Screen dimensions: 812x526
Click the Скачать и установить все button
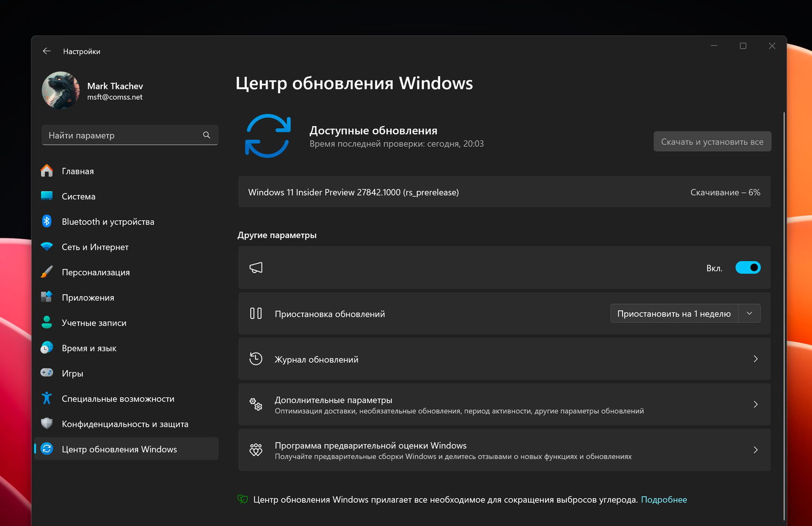tap(712, 141)
